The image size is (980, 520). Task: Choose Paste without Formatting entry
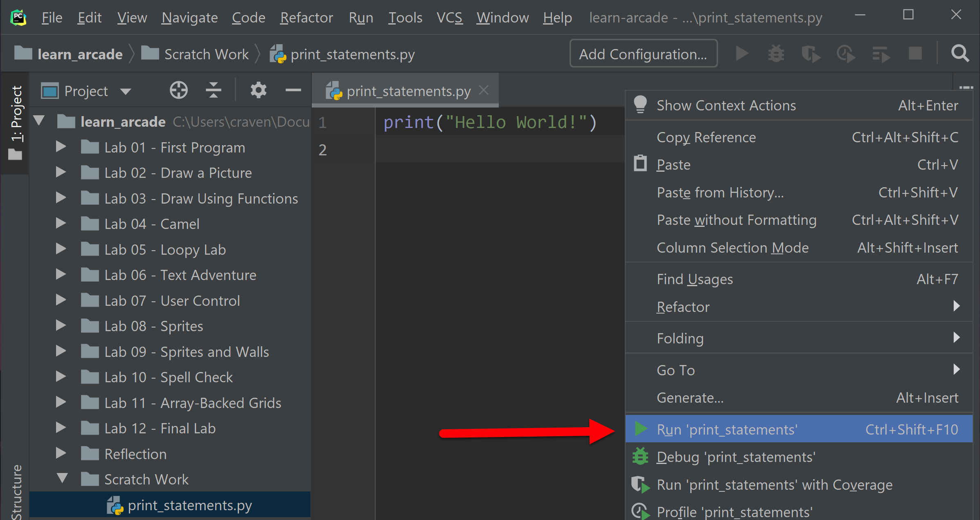click(799, 220)
